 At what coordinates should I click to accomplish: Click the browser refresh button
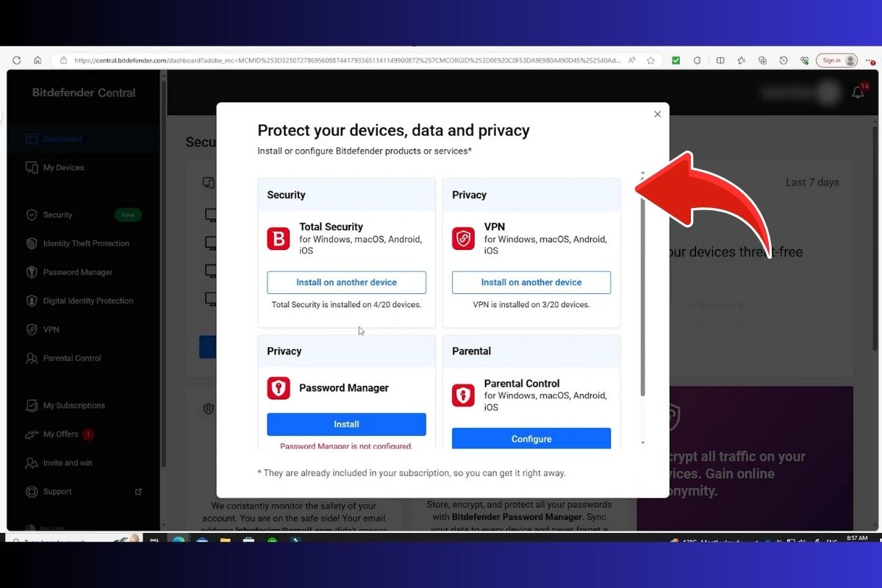point(17,60)
